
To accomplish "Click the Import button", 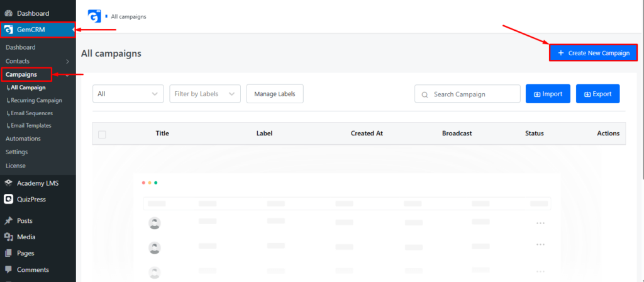I will pos(548,94).
